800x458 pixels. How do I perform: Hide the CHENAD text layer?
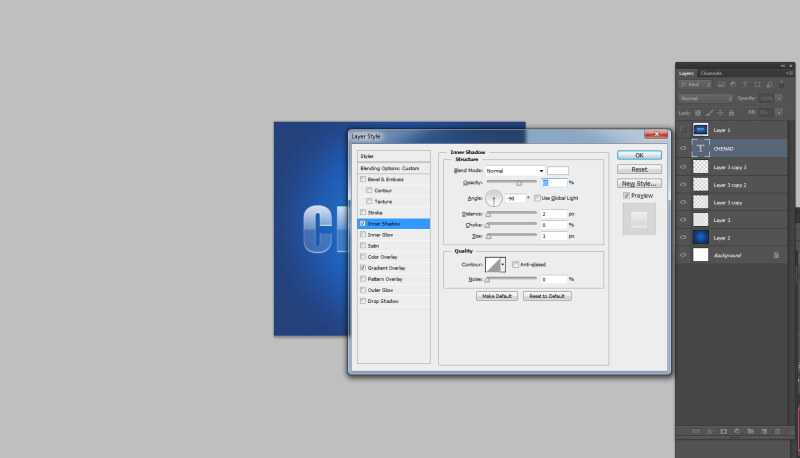point(683,148)
